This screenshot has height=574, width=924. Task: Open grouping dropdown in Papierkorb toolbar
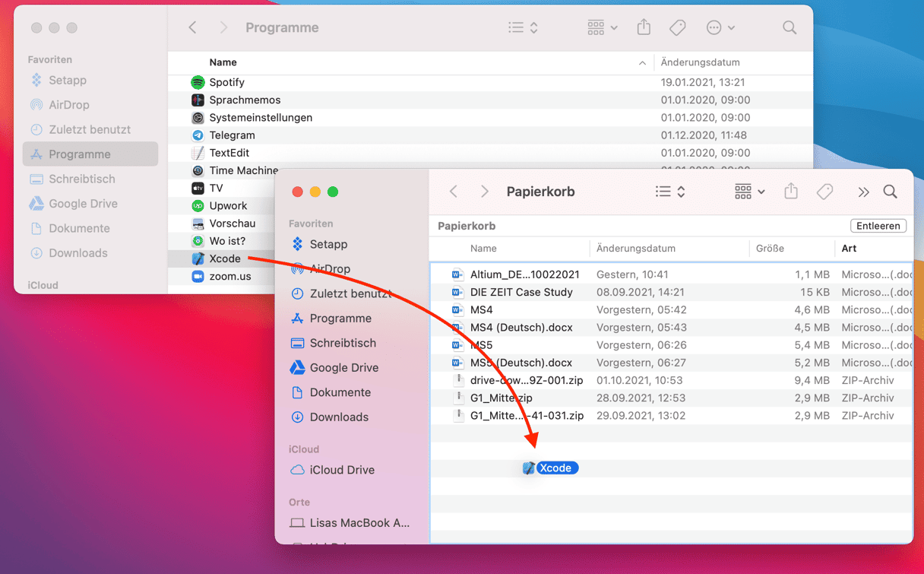[x=749, y=192]
